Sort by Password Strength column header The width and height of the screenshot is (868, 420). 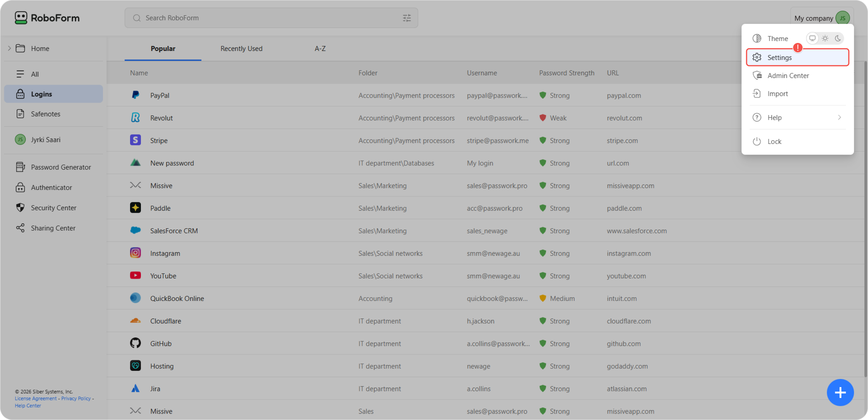567,73
